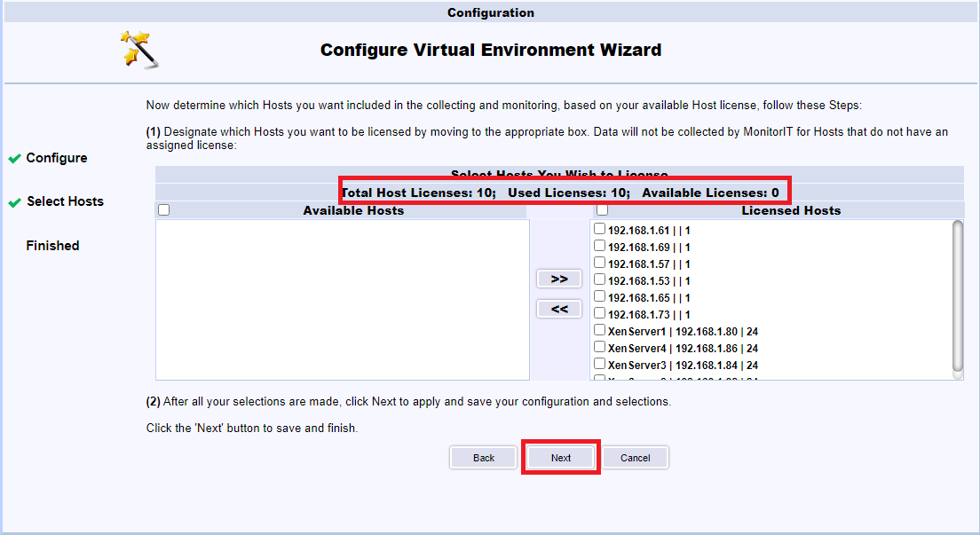
Task: Enable the 192.168.1.65 host checkbox
Action: tap(600, 296)
